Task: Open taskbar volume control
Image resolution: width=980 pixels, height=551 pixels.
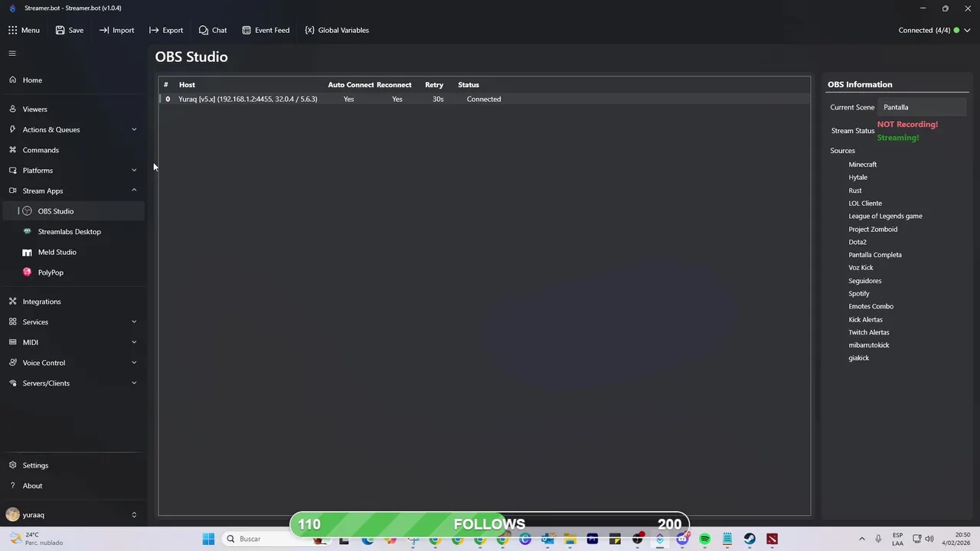Action: point(929,539)
